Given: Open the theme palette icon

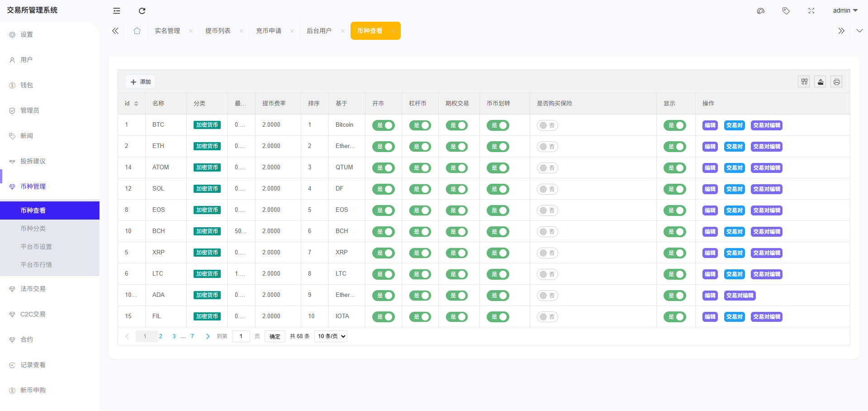Looking at the screenshot, I should pos(760,10).
